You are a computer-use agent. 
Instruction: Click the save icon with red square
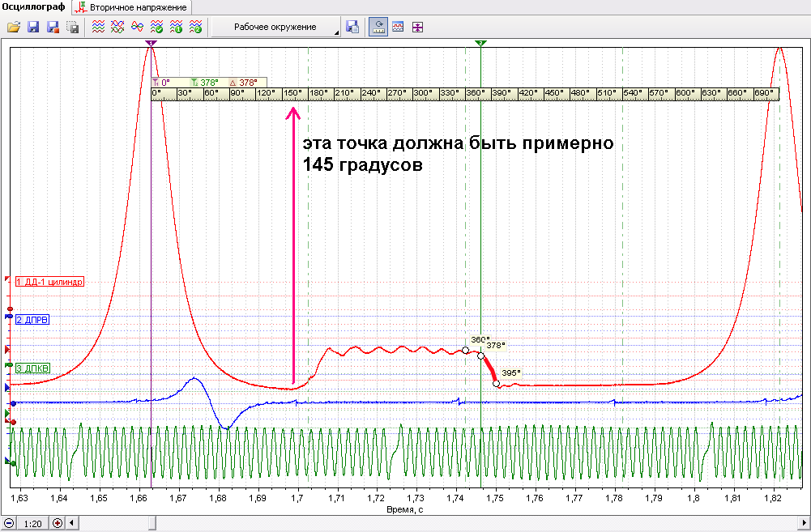53,27
